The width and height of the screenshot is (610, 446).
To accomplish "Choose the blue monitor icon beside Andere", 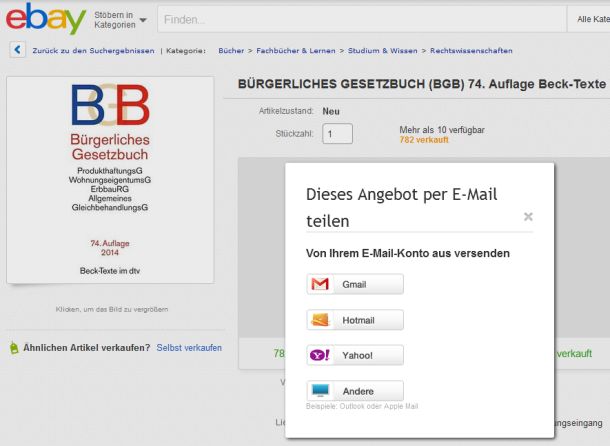I will (x=320, y=391).
